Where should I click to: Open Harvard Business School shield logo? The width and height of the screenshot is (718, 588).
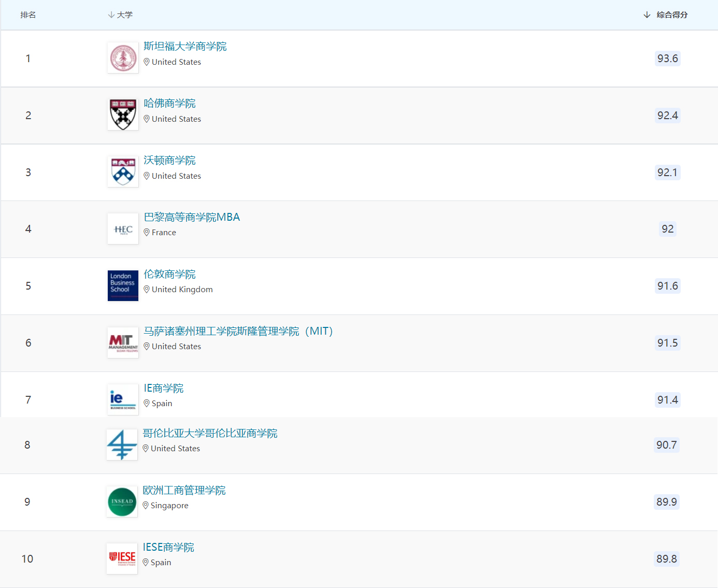123,114
